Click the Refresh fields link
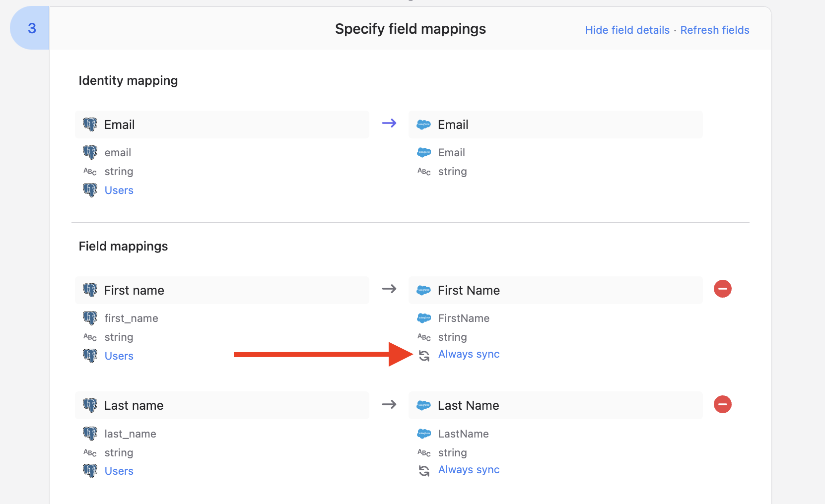The image size is (825, 504). click(715, 30)
